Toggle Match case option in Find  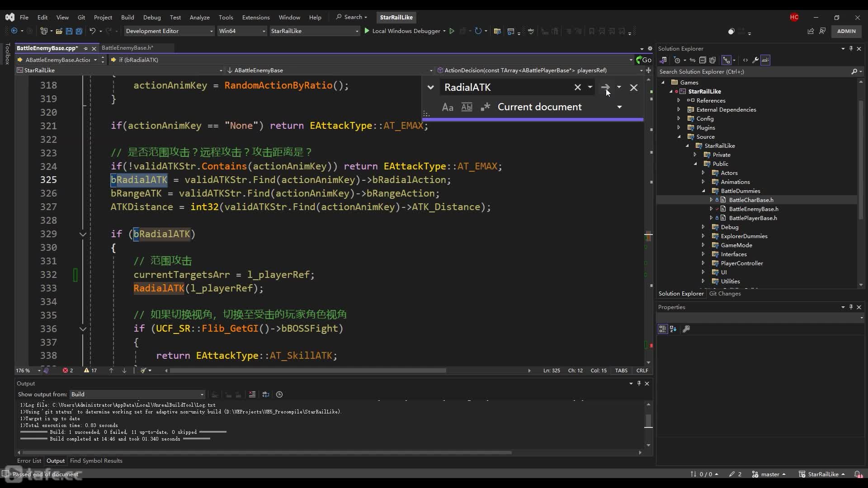coord(448,107)
